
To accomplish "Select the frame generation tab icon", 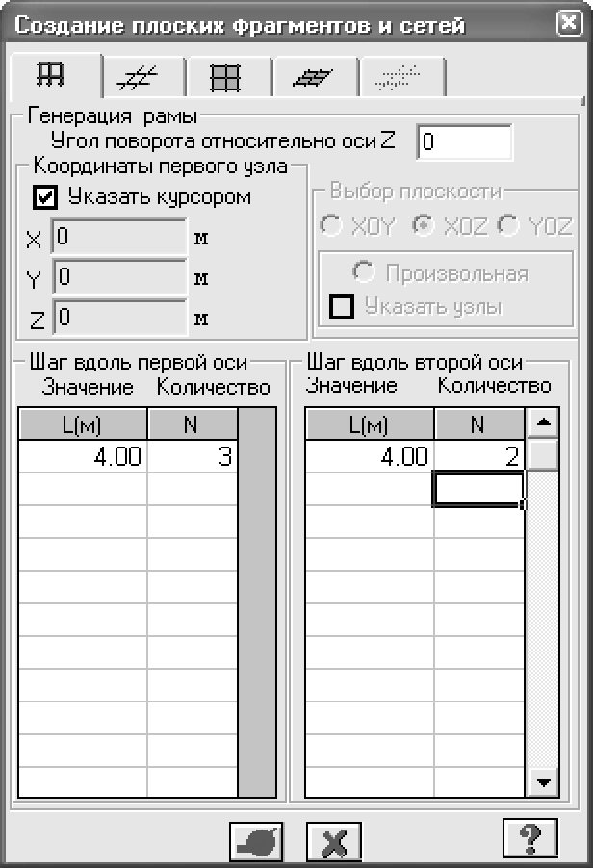I will [x=50, y=75].
